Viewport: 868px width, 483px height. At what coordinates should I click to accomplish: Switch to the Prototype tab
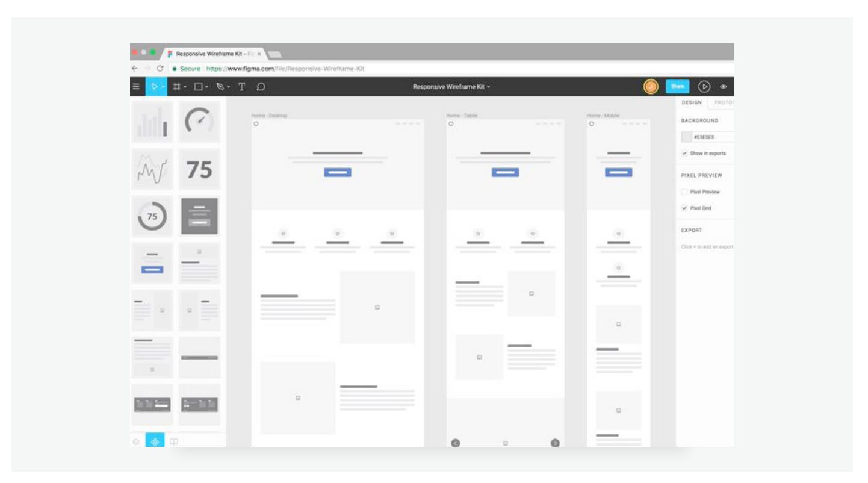click(724, 102)
